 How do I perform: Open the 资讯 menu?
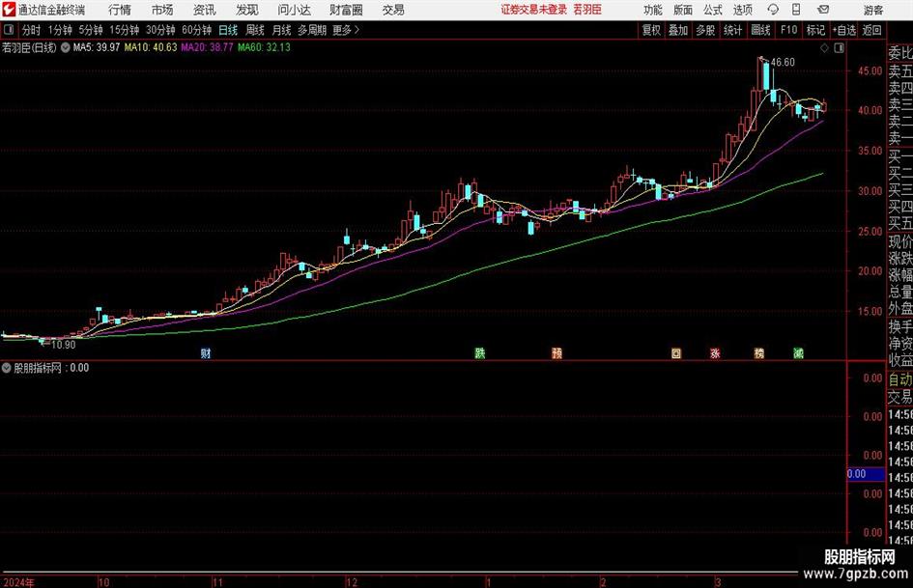[x=205, y=10]
